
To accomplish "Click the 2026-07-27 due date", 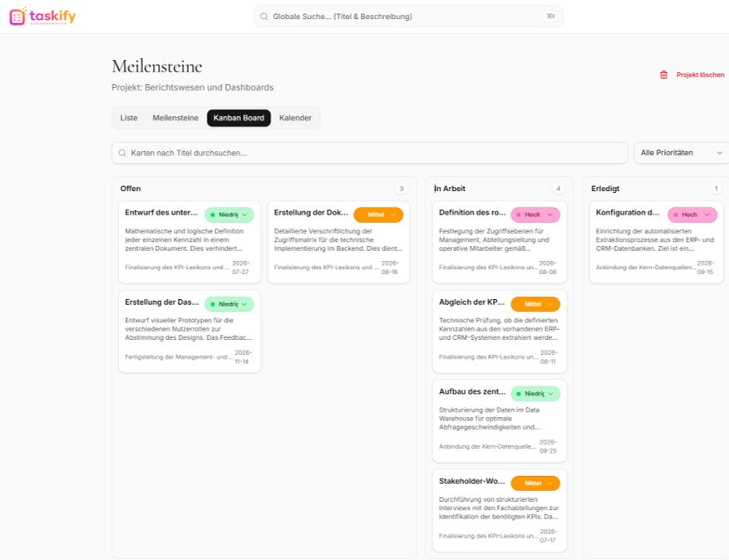I will click(241, 268).
